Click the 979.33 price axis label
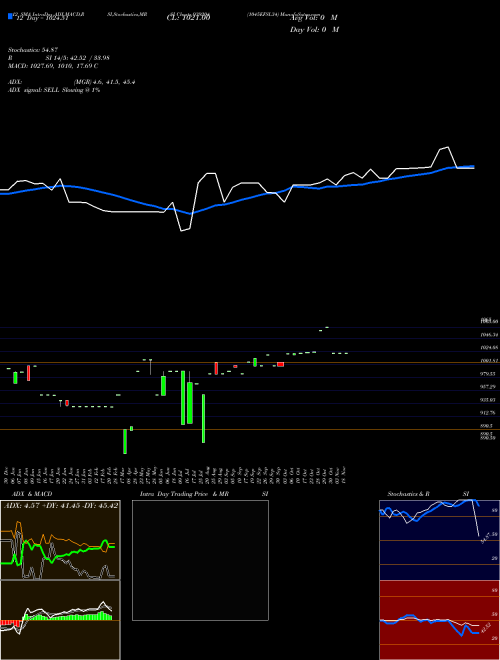The image size is (500, 660). point(488,374)
